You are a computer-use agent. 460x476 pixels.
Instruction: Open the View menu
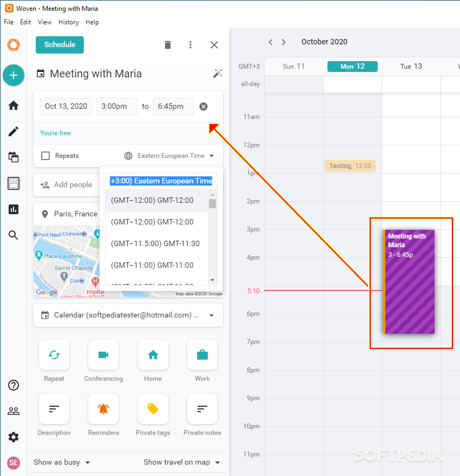coord(44,22)
